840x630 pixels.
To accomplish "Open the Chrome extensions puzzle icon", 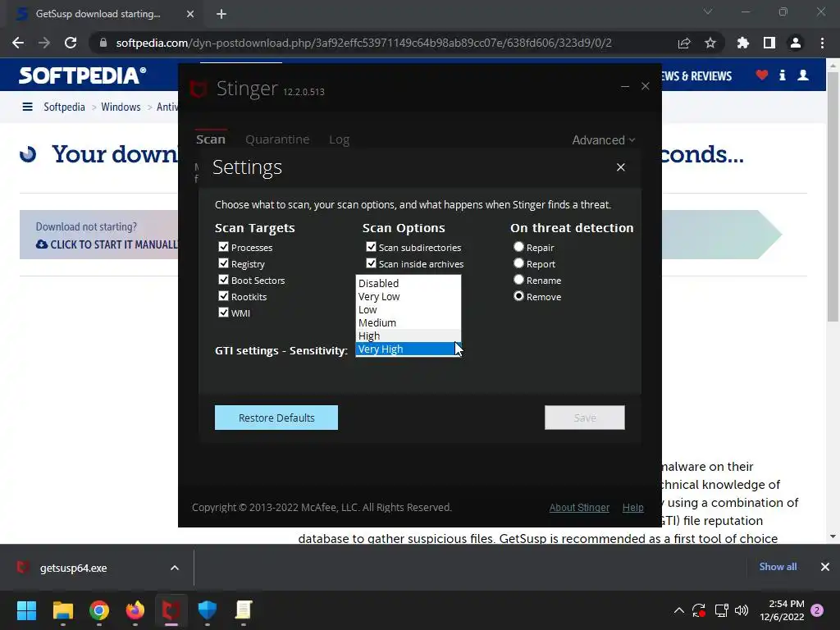I will click(x=743, y=43).
